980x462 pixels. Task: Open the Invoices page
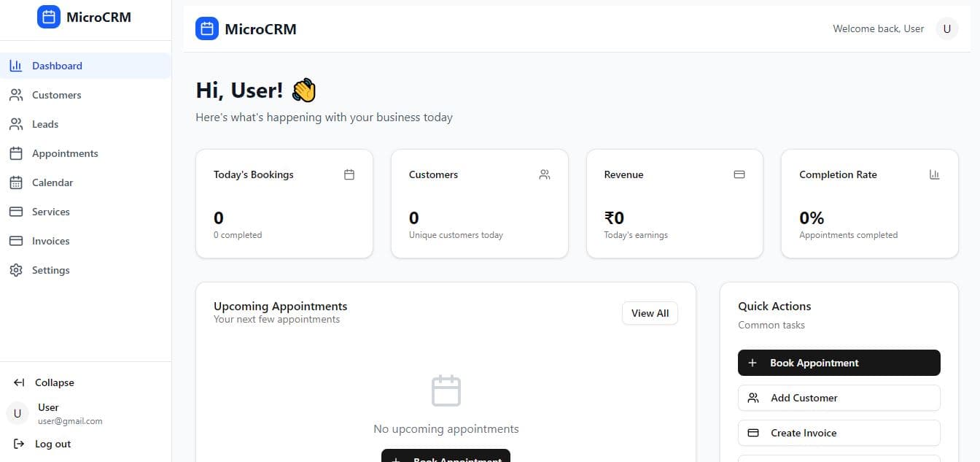[x=85, y=241]
